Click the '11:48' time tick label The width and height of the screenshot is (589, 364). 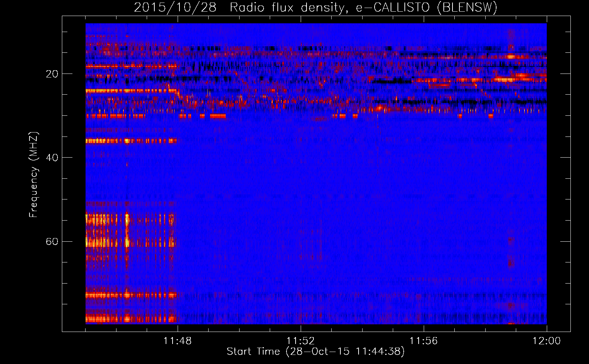[178, 341]
